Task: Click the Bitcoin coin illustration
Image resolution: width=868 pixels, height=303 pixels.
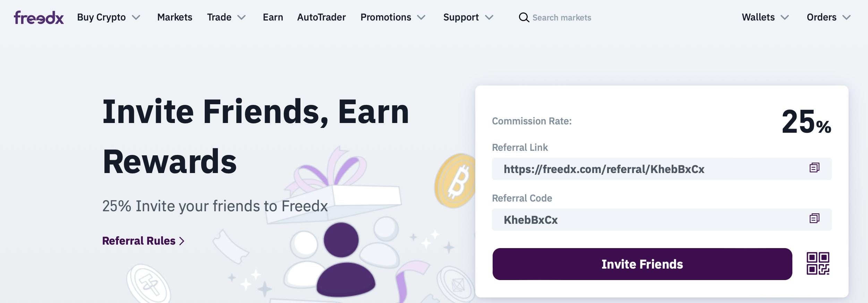Action: pyautogui.click(x=456, y=181)
